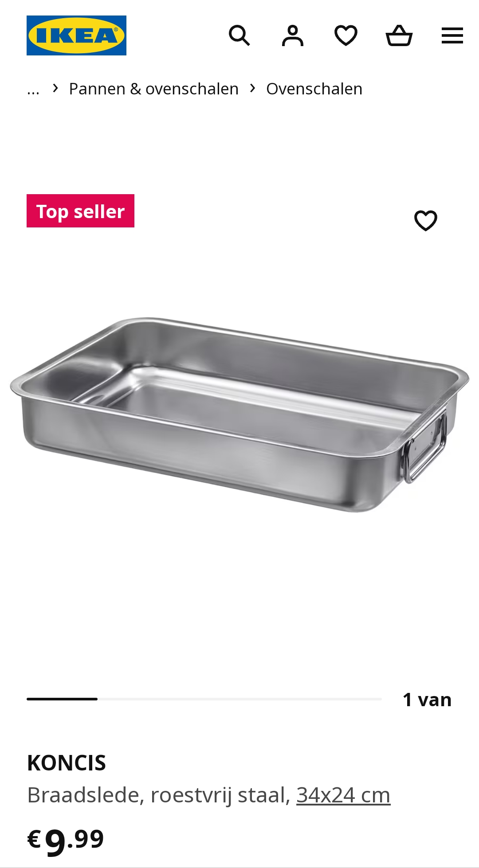479x868 pixels.
Task: Open the favorites heart in header
Action: [x=346, y=35]
